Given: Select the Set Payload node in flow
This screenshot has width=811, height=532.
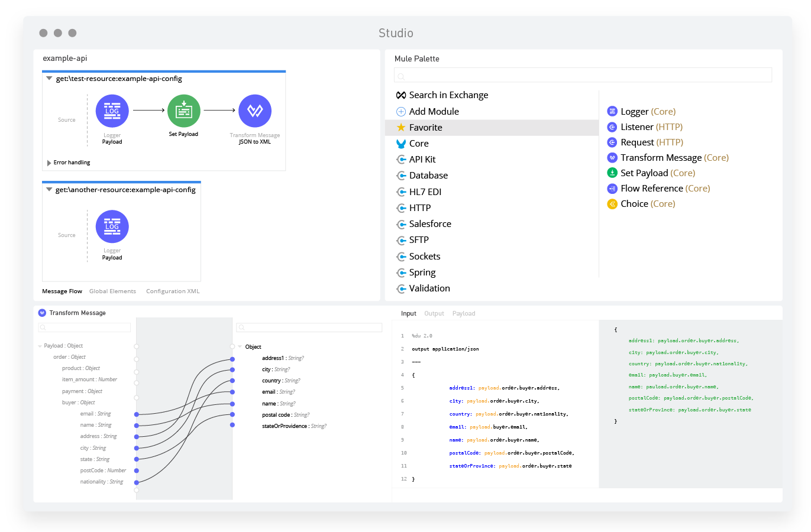Looking at the screenshot, I should point(184,111).
